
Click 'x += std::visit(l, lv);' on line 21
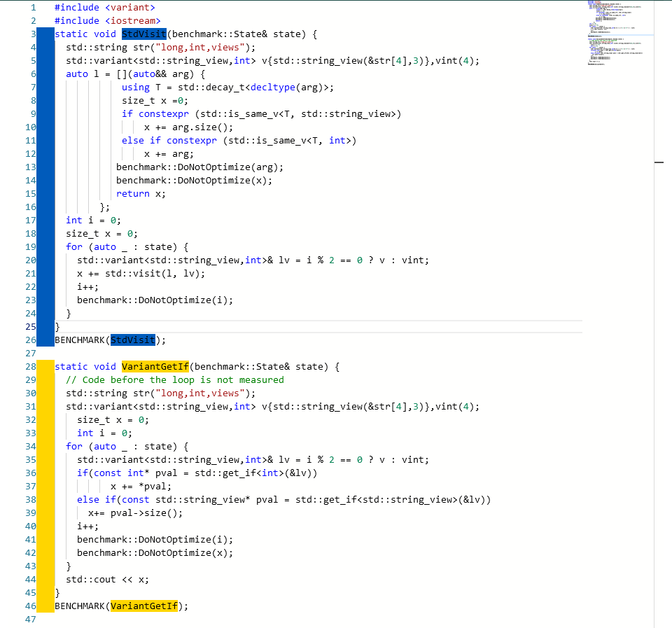(141, 273)
